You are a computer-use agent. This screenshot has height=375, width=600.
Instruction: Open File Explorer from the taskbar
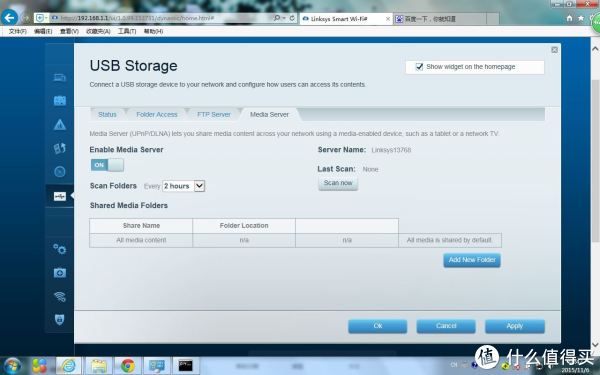98,366
